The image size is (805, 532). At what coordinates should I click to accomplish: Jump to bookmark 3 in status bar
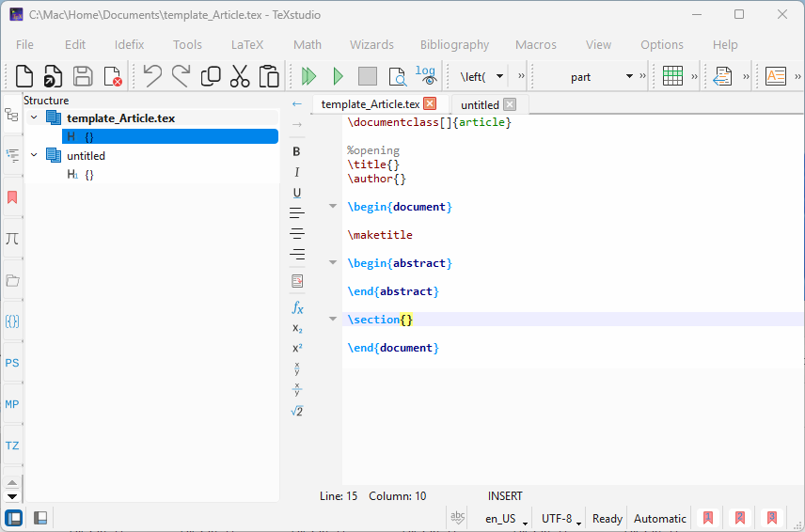tap(771, 518)
